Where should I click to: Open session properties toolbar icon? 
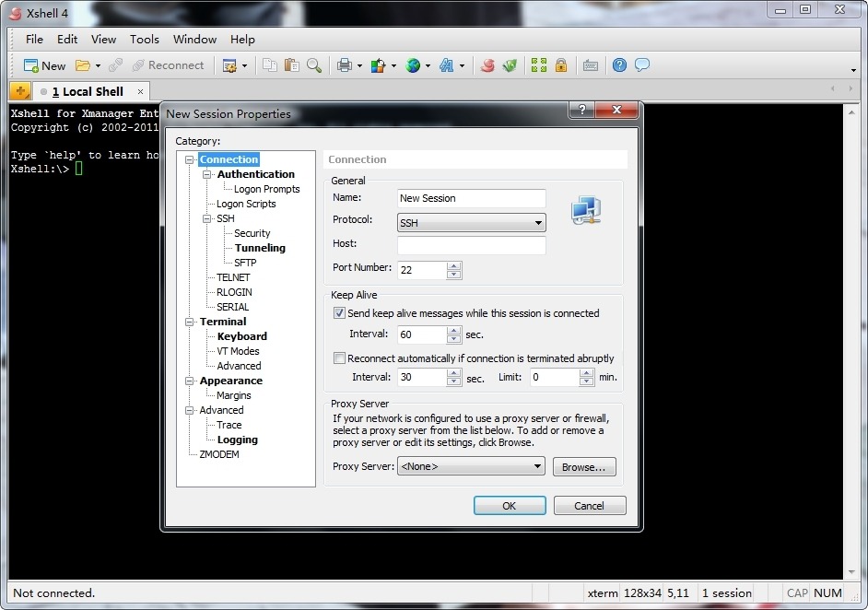point(229,65)
